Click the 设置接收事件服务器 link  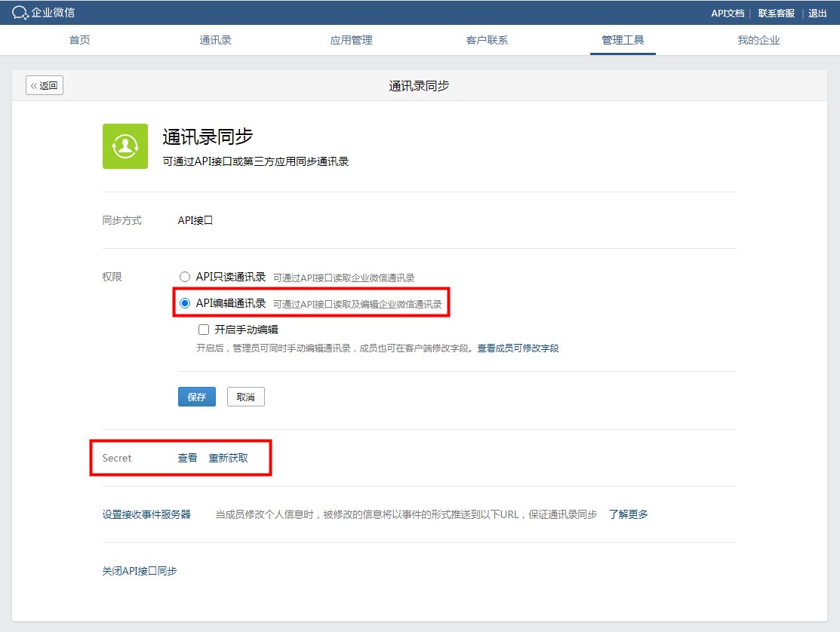(x=146, y=514)
